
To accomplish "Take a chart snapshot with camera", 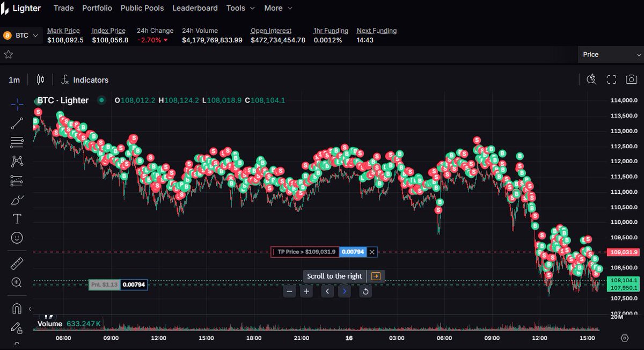I will (632, 79).
